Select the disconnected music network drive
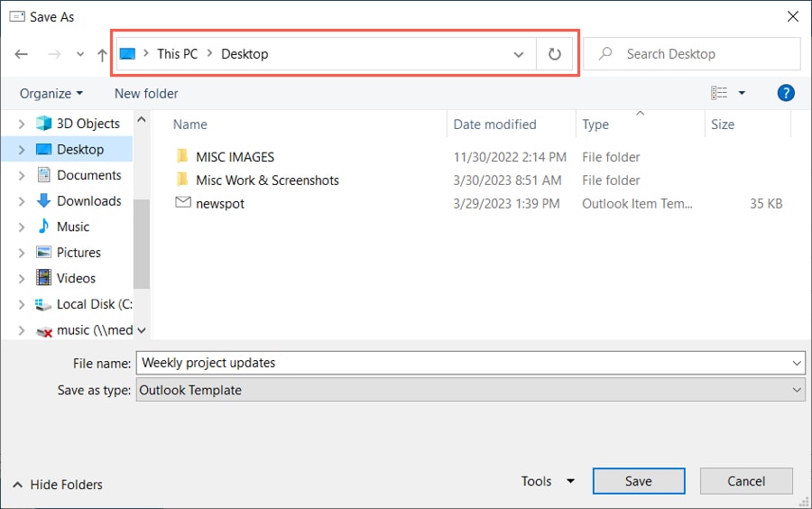Image resolution: width=812 pixels, height=509 pixels. tap(83, 330)
